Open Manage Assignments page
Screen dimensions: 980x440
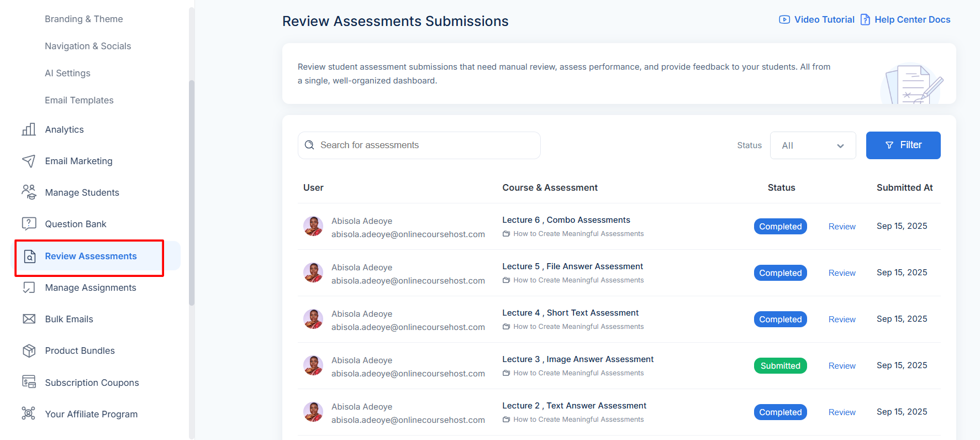click(91, 287)
